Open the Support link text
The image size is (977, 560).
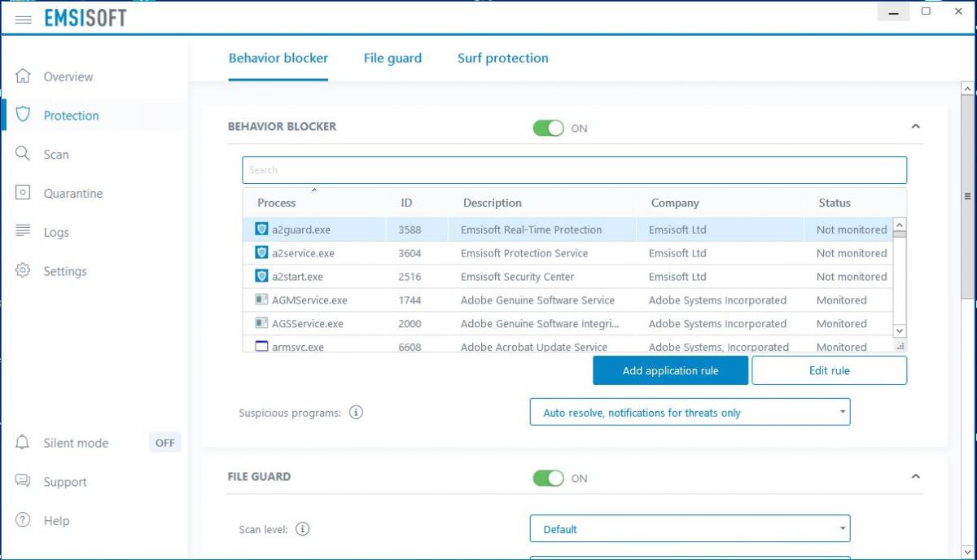pos(65,482)
